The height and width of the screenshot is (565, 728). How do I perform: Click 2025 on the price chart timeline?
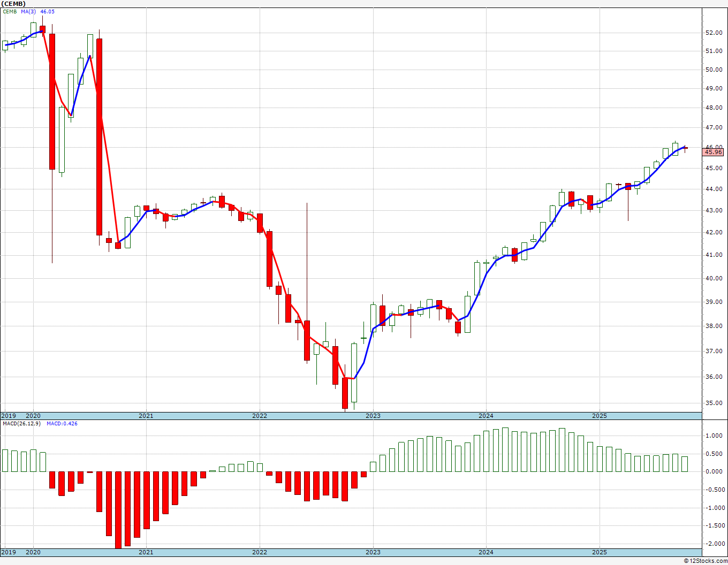click(x=600, y=416)
